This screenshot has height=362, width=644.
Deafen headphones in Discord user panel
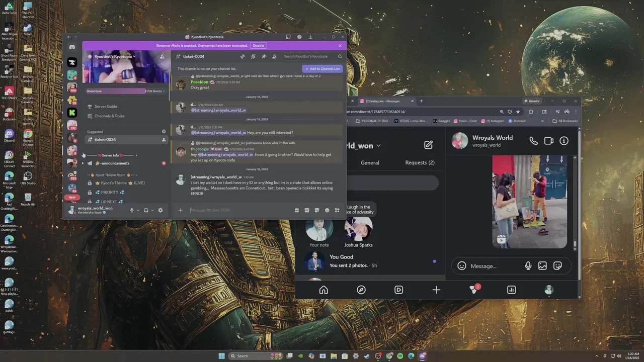(x=146, y=210)
